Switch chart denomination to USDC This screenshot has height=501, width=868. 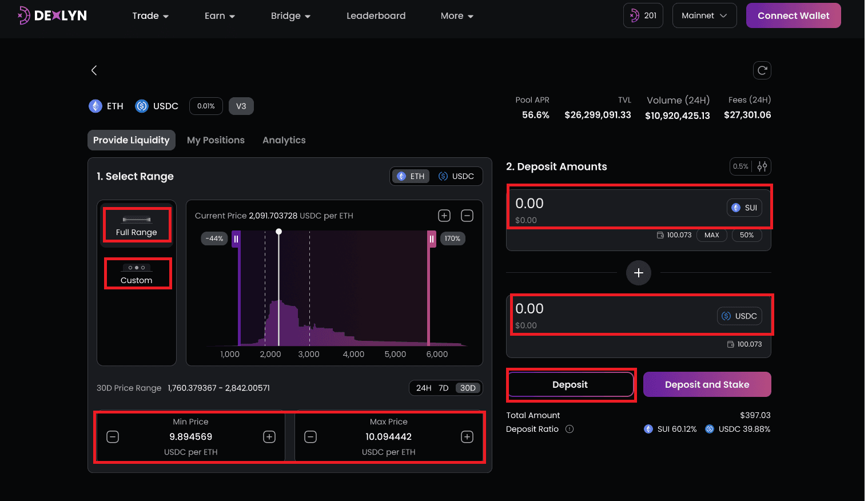456,176
